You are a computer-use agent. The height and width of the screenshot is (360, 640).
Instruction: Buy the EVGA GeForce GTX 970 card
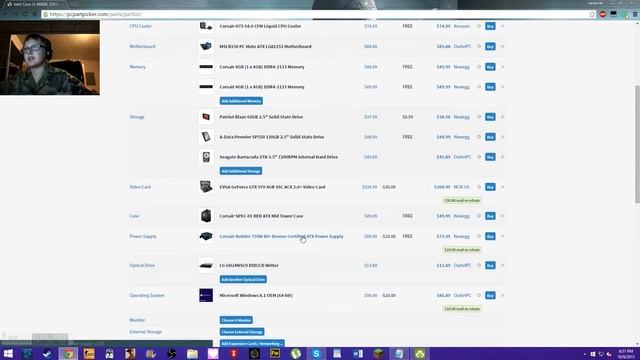click(x=490, y=187)
